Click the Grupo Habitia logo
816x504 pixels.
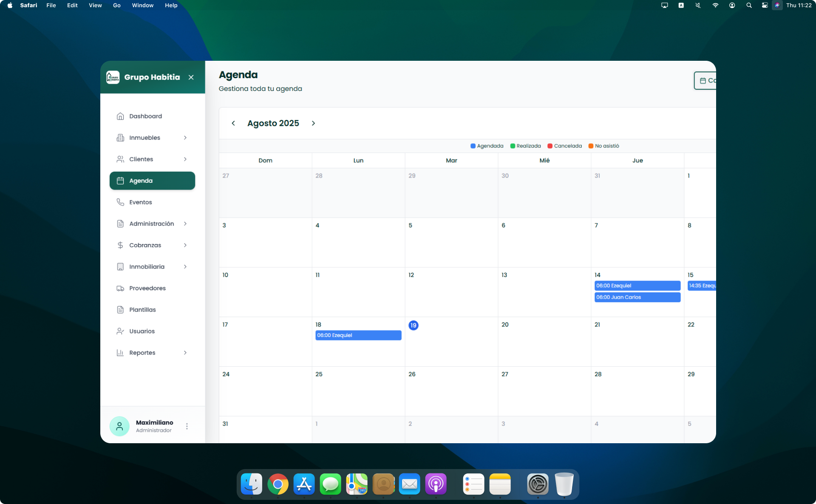pyautogui.click(x=113, y=77)
